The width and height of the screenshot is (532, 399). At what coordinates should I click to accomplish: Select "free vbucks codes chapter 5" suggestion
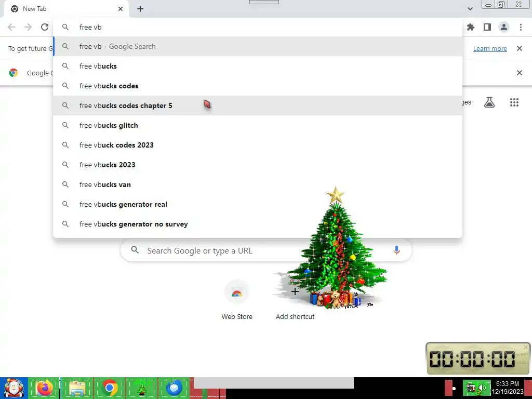point(258,105)
